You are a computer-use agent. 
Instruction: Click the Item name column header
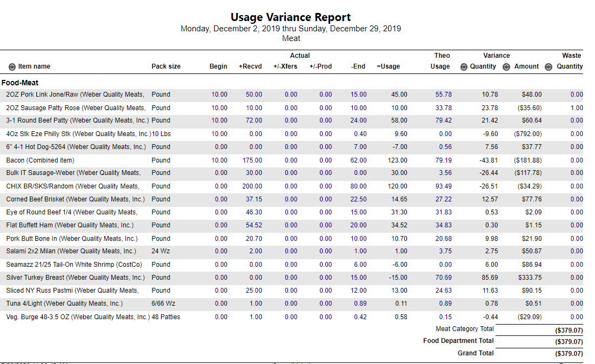pyautogui.click(x=34, y=66)
